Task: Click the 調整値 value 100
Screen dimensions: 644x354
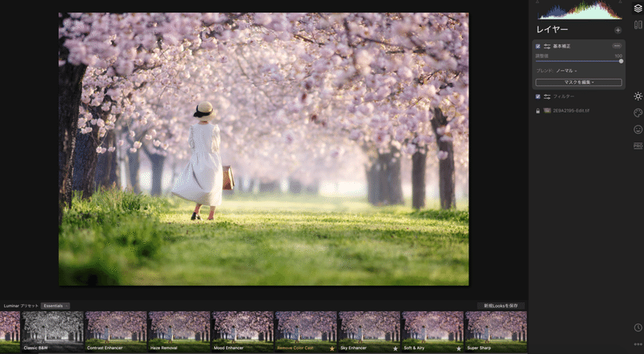Action: [x=618, y=56]
